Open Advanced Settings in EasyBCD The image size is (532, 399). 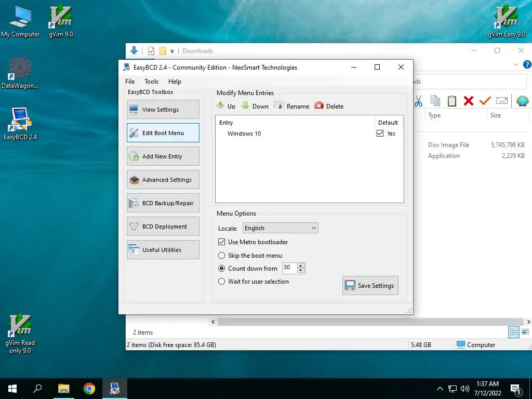tap(163, 179)
